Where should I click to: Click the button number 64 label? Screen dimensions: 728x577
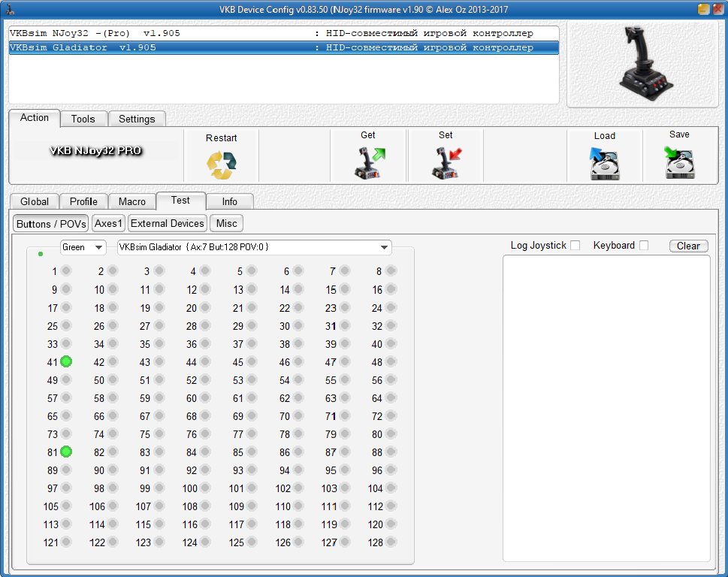pyautogui.click(x=377, y=398)
